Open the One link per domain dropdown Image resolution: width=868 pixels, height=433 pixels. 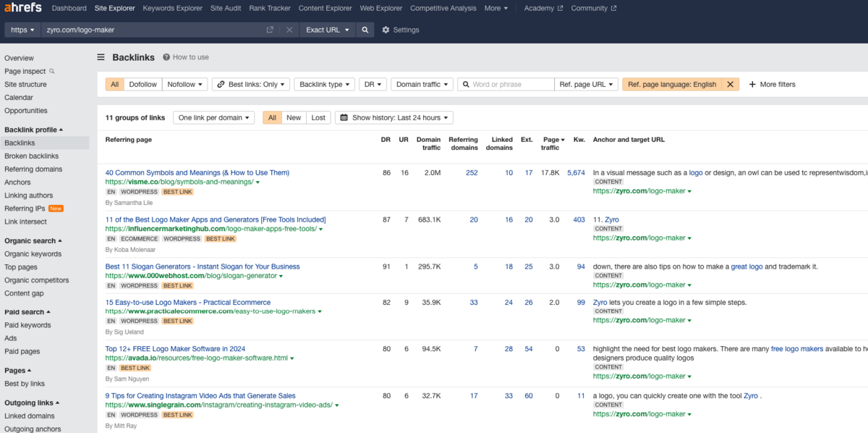tap(216, 117)
